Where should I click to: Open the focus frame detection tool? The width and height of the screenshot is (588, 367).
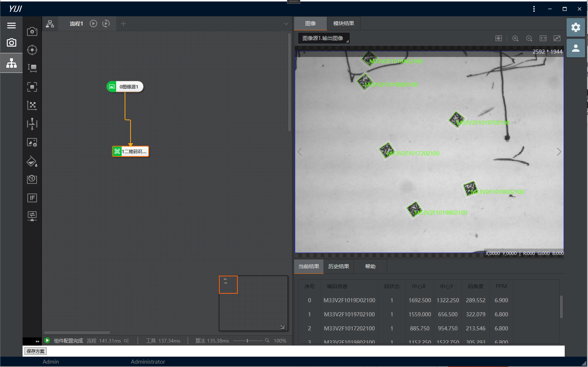coord(32,87)
